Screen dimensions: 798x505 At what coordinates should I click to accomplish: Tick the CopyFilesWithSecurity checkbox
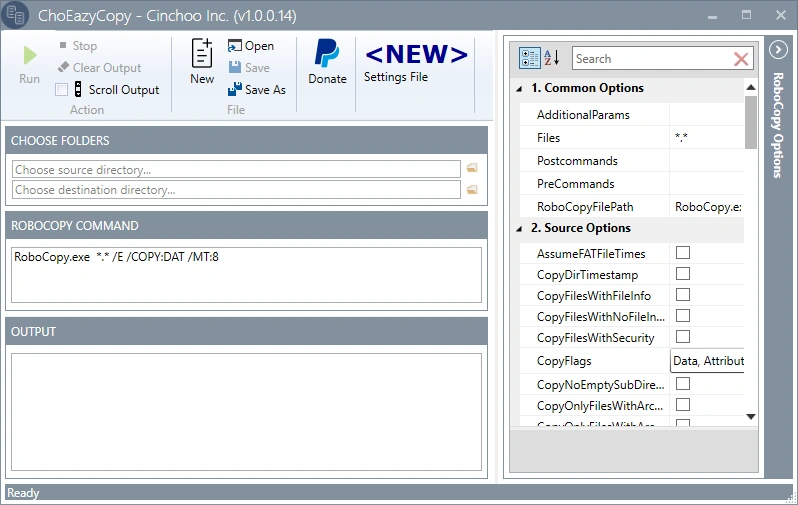tap(683, 336)
